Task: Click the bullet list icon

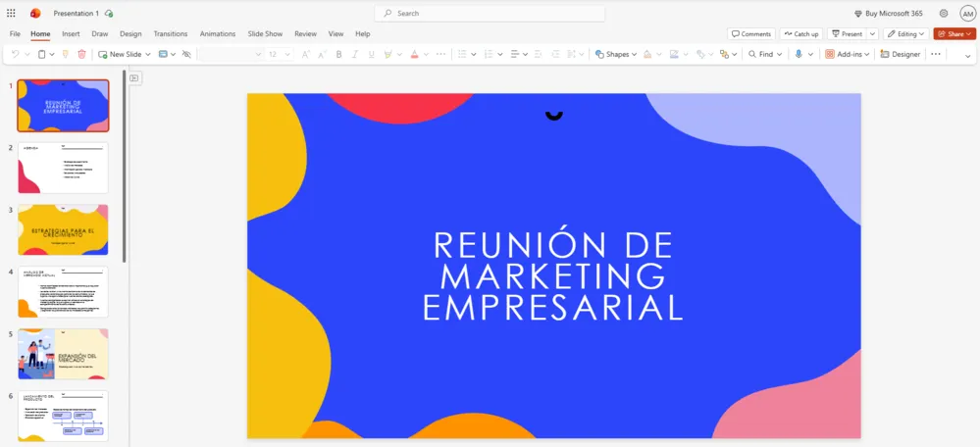Action: click(462, 54)
